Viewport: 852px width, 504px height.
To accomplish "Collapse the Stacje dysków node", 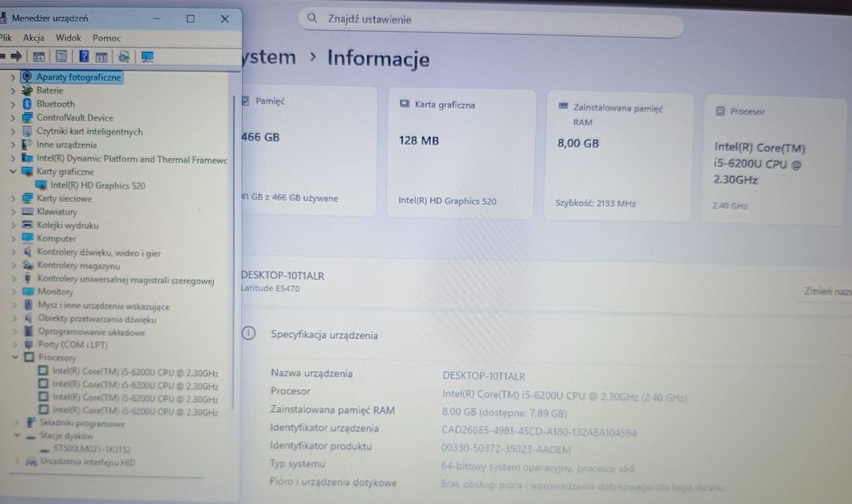I will 17,435.
